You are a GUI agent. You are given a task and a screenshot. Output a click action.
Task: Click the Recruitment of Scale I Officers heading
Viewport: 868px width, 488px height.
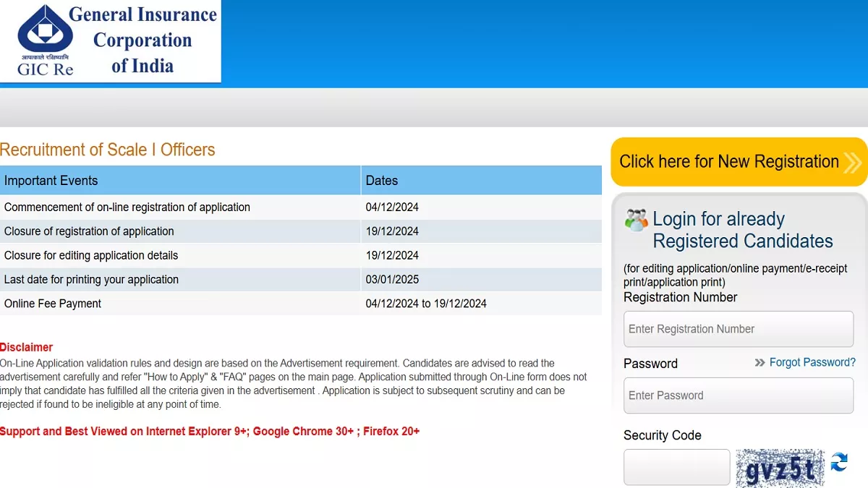pyautogui.click(x=108, y=150)
